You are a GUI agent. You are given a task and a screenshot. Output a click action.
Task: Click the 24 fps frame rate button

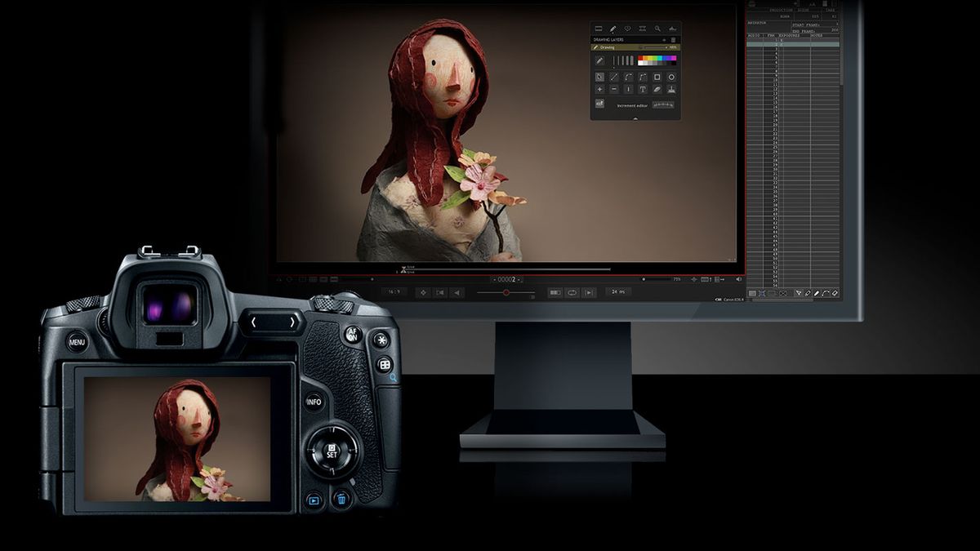617,291
